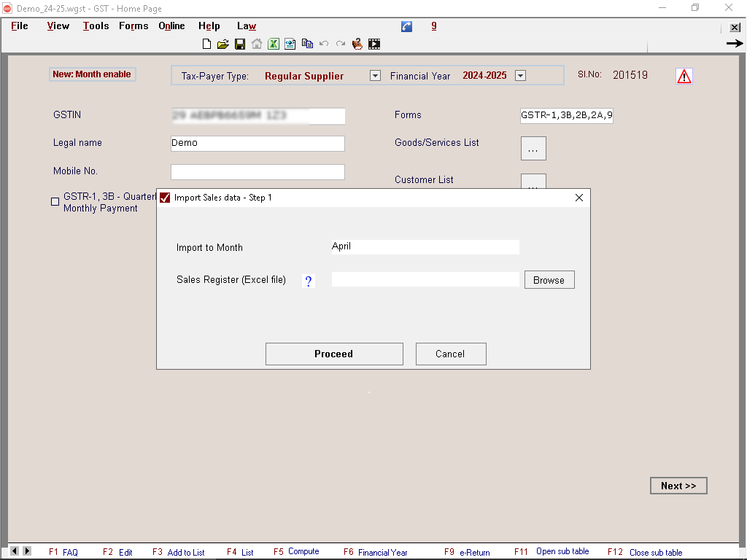Open a file using the folder icon
Viewport: 747px width, 560px height.
coord(223,44)
